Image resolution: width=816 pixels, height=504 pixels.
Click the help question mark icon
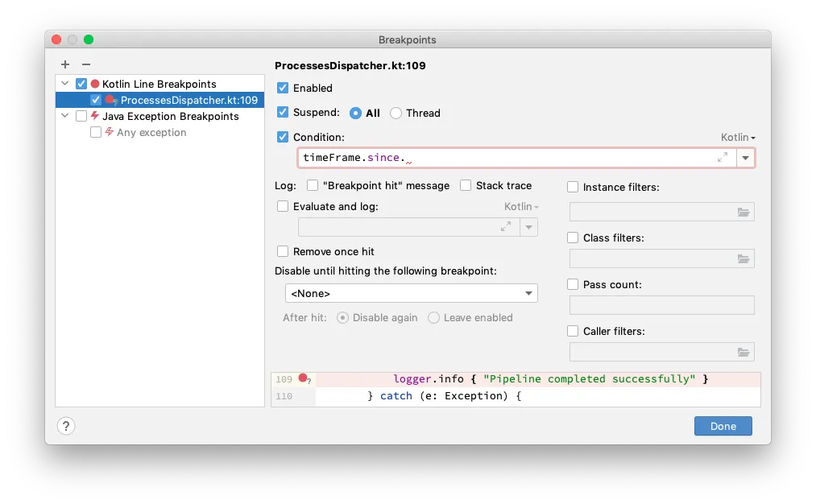click(x=66, y=426)
